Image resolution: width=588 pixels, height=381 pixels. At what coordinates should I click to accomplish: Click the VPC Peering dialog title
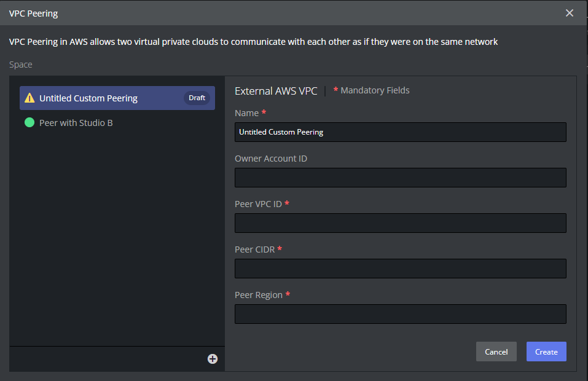(34, 13)
